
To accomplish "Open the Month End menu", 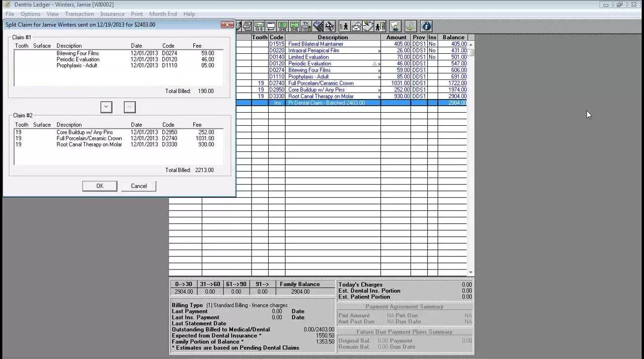I will pos(163,14).
